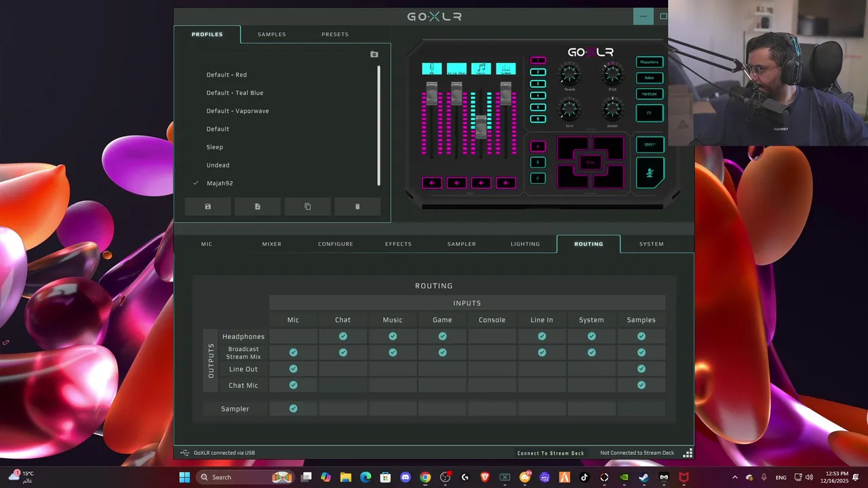This screenshot has height=488, width=868.
Task: Open the LIGHTING tab
Action: point(526,244)
